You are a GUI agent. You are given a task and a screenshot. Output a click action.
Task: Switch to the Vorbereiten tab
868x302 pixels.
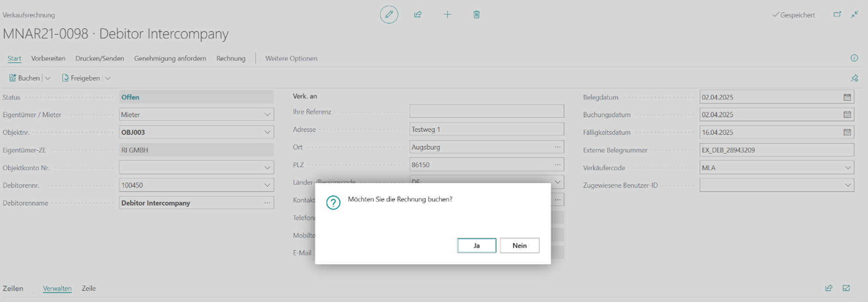[x=48, y=58]
